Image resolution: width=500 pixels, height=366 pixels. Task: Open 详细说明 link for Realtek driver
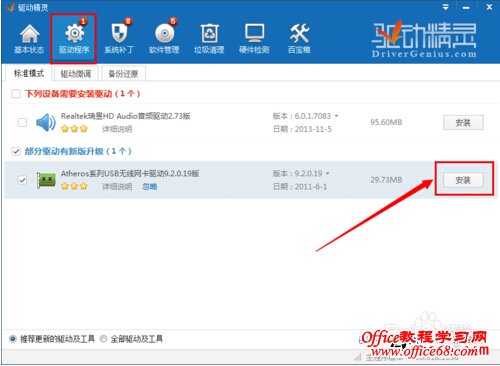117,129
